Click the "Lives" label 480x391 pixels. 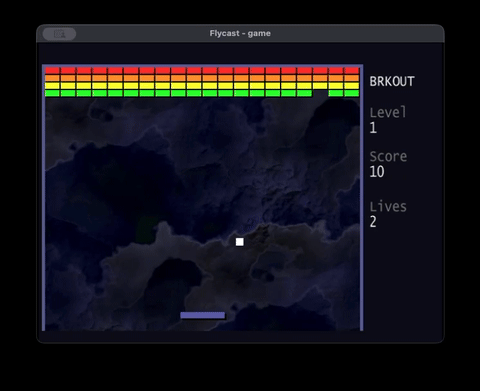click(x=388, y=206)
